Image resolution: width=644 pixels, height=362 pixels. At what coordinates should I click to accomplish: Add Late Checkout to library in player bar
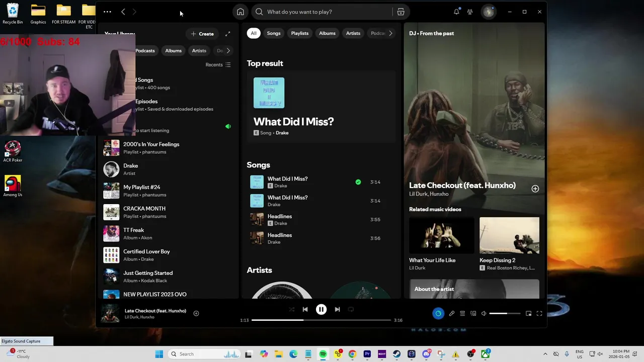pos(196,313)
